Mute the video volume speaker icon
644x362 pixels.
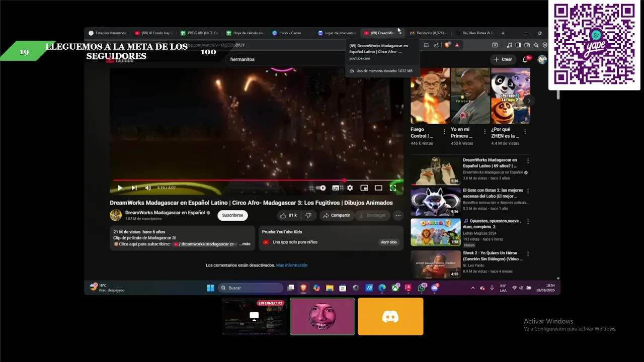148,188
